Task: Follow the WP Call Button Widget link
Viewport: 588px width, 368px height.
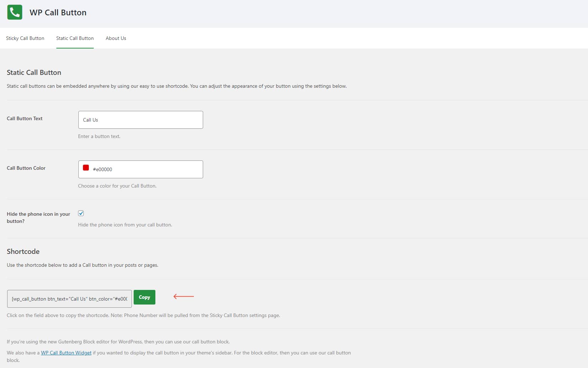Action: click(66, 353)
